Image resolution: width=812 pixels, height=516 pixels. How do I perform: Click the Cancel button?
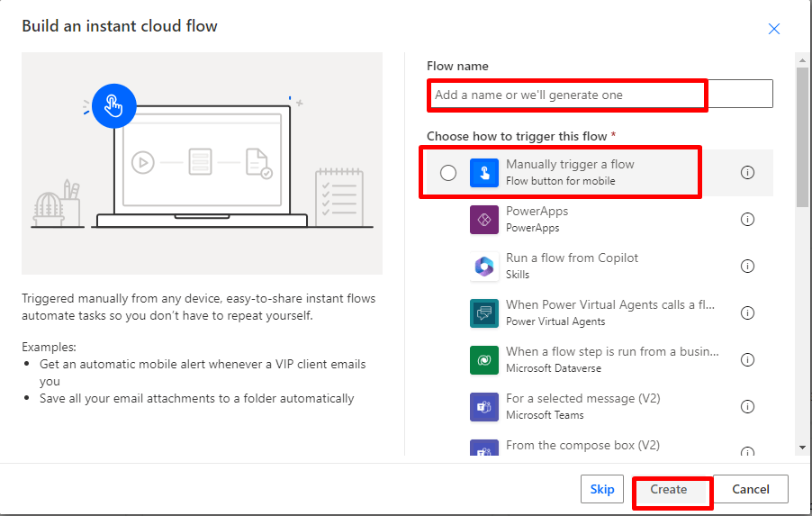(x=750, y=490)
